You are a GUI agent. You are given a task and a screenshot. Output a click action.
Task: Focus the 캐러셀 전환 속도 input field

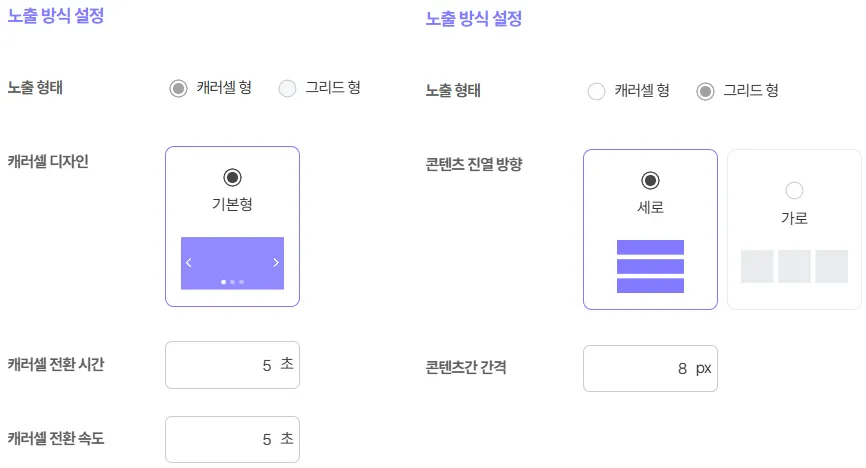tap(232, 439)
